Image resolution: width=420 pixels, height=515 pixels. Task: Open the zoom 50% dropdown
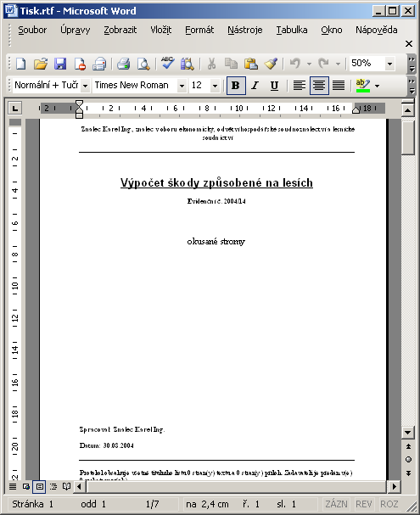[x=389, y=64]
